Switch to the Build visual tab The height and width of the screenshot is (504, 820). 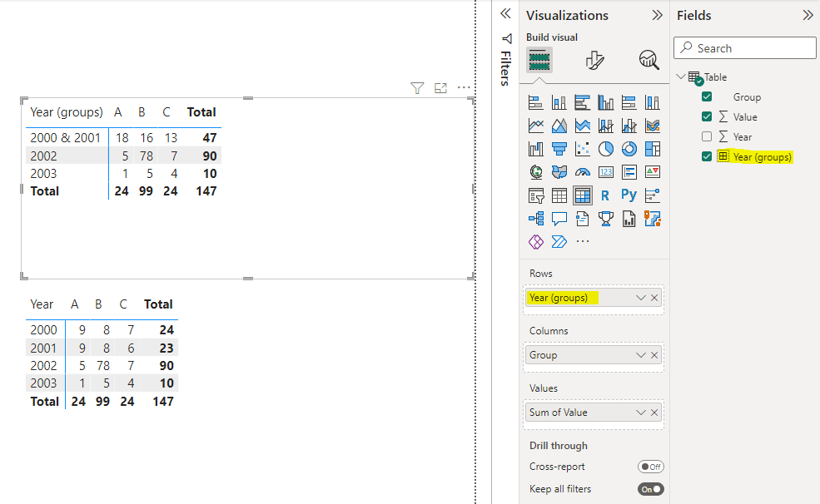coord(539,60)
